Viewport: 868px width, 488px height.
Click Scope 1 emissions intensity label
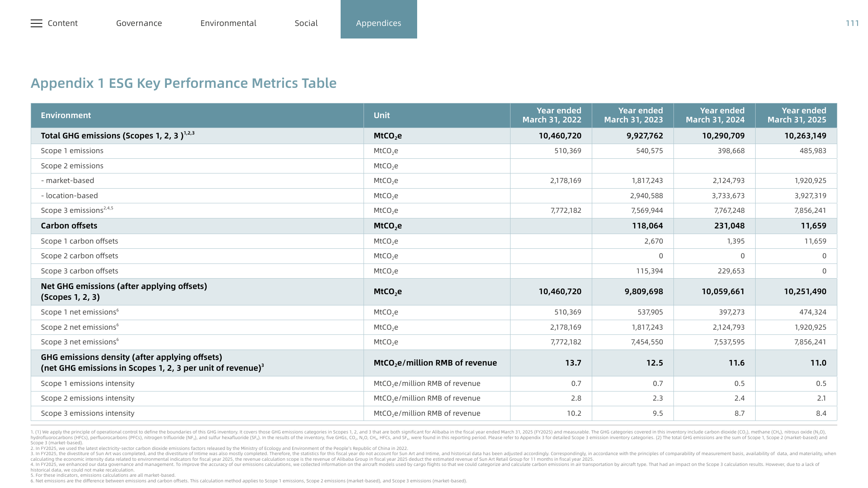click(88, 384)
